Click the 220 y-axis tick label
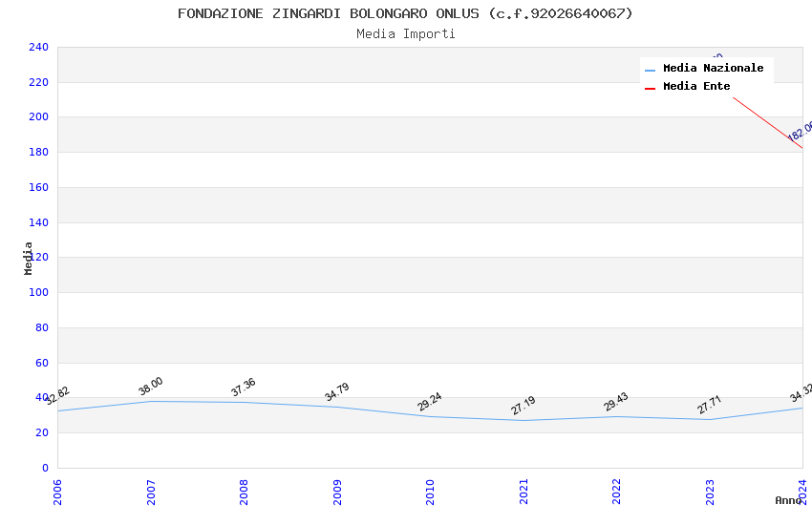Viewport: 812px width, 525px height. pos(39,82)
